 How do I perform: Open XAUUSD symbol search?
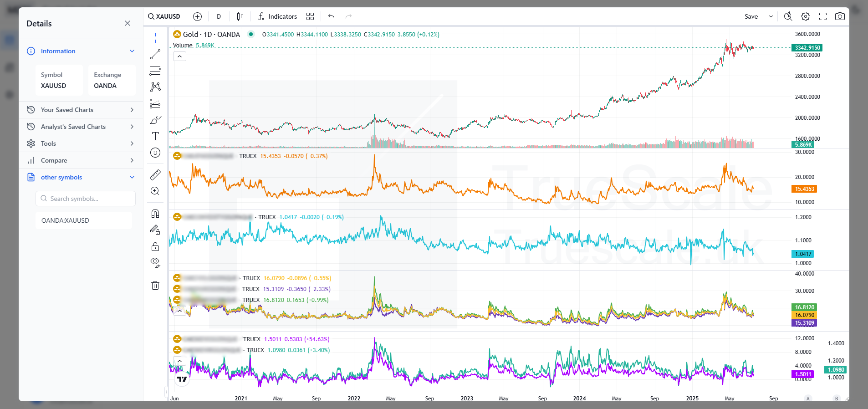tap(164, 16)
